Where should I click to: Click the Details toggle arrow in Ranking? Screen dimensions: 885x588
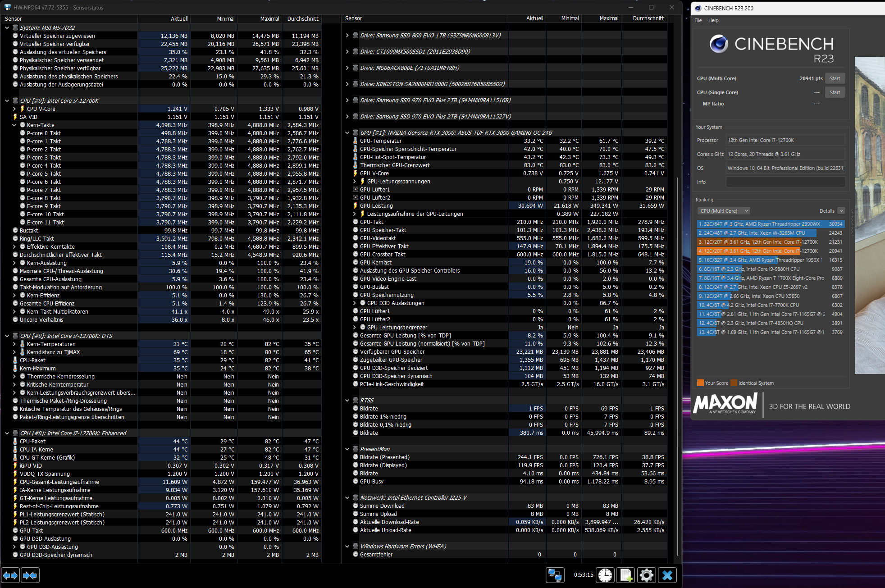point(841,211)
